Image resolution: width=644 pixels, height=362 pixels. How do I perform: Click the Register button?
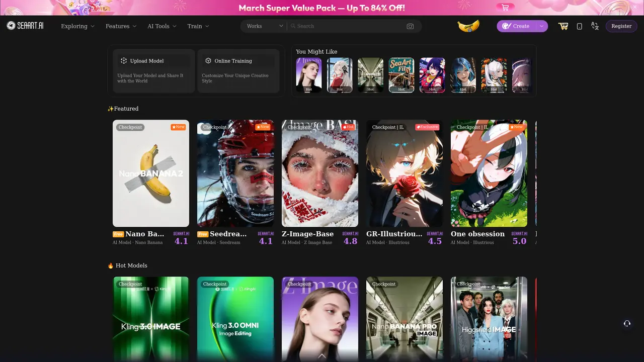(x=621, y=26)
